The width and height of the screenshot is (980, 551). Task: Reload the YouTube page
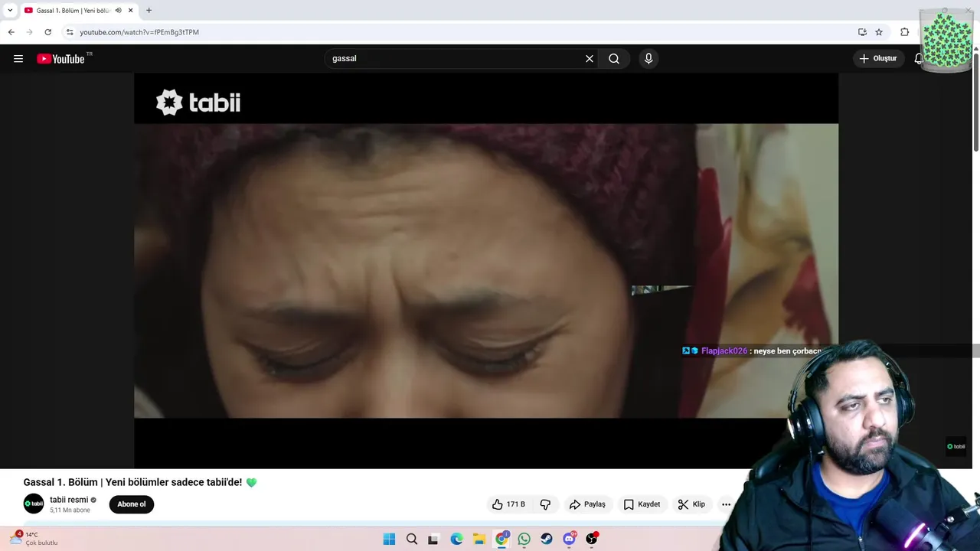tap(47, 32)
